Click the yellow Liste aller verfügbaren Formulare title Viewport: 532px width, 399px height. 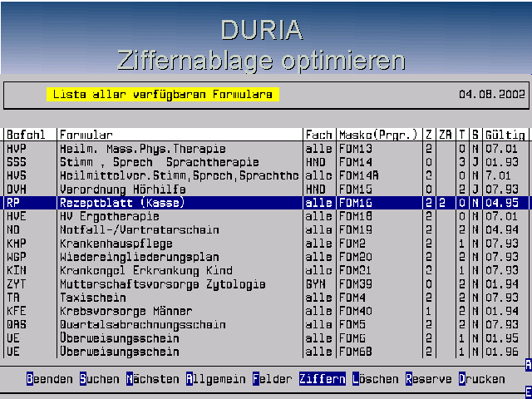point(163,94)
